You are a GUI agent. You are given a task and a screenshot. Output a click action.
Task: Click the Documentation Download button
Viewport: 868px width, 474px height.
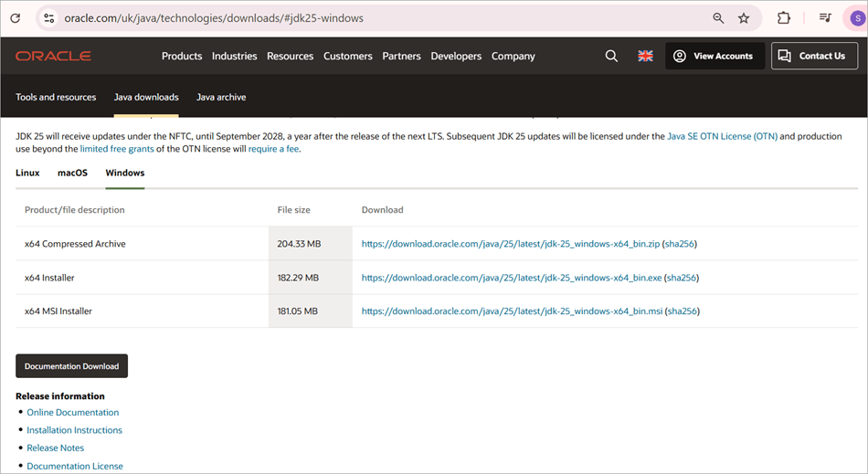click(x=71, y=366)
